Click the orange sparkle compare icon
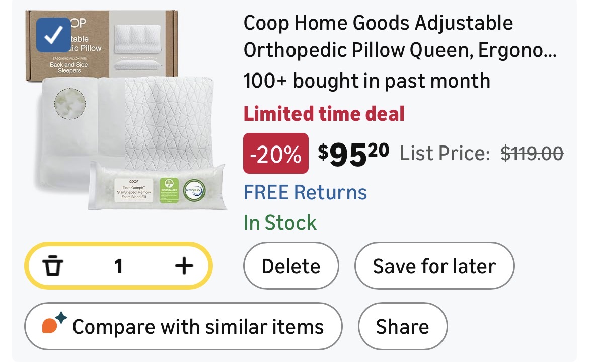Viewport: 589px width, 364px height. tap(54, 324)
